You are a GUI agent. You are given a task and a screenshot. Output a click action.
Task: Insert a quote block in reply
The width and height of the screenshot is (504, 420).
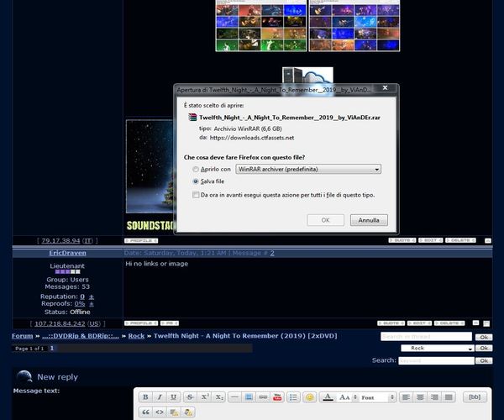click(145, 412)
